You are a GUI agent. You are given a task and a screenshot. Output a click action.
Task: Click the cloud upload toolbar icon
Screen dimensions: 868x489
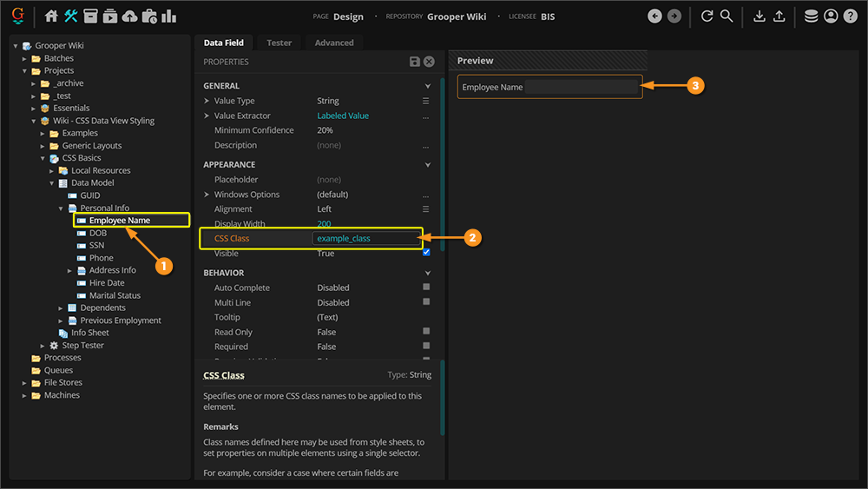point(129,17)
